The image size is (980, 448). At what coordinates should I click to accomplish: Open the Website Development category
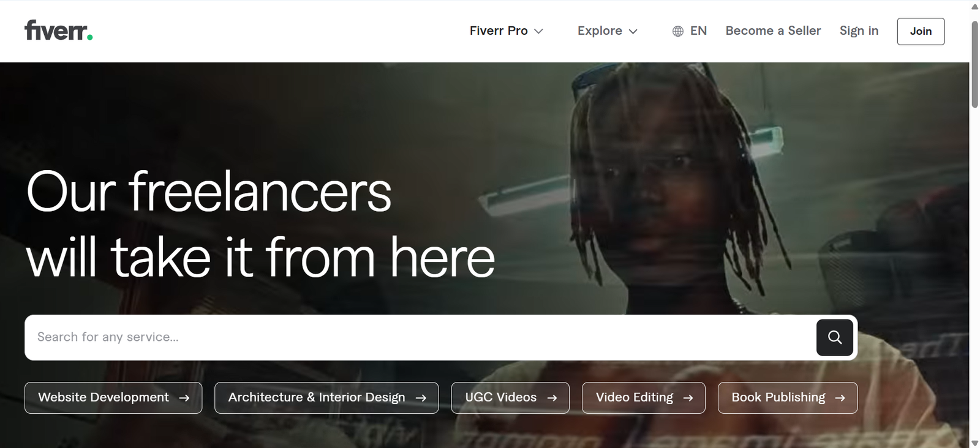113,398
